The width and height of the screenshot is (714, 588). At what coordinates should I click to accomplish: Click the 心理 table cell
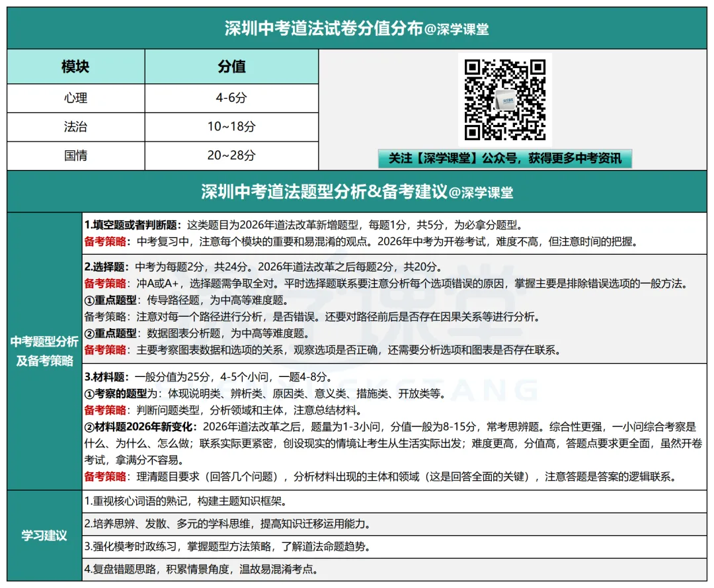pos(76,99)
